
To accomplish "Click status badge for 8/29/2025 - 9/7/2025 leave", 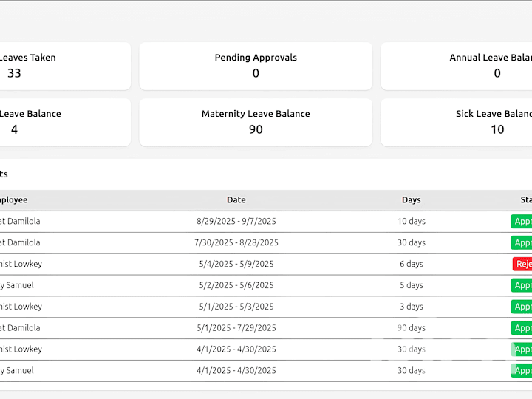I will click(522, 221).
